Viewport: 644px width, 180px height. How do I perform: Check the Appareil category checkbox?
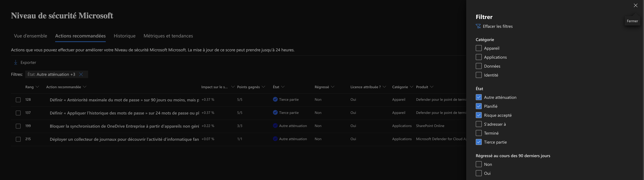point(478,48)
